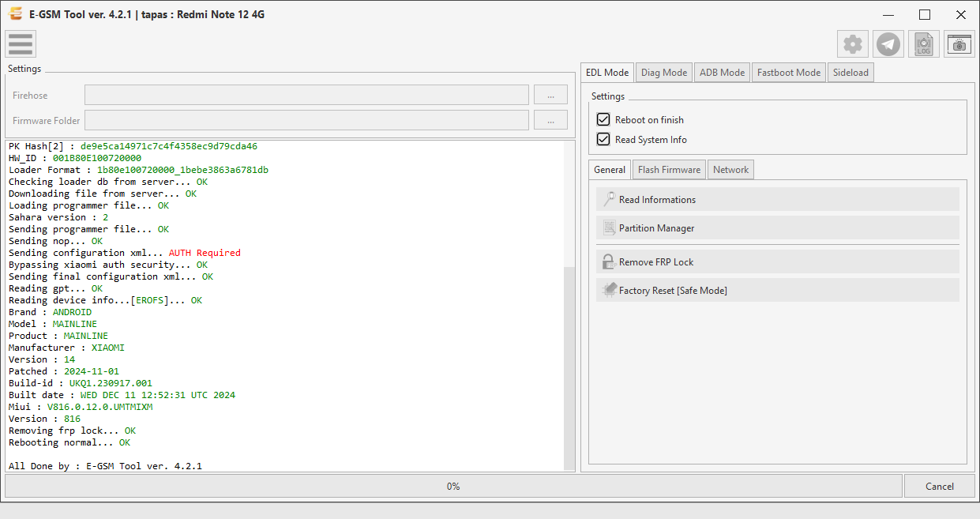980x519 pixels.
Task: Click the 'Brand : ANDROID' log line
Action: coord(50,312)
